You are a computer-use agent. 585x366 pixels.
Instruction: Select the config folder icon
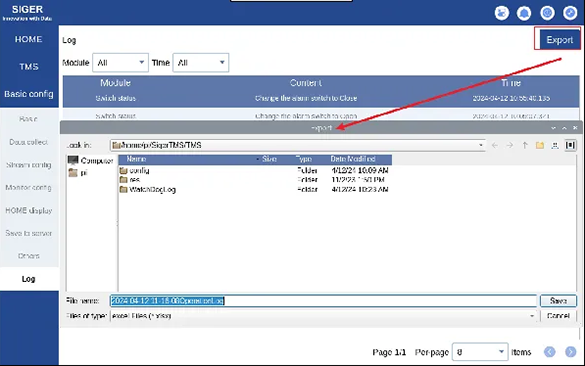coord(123,171)
